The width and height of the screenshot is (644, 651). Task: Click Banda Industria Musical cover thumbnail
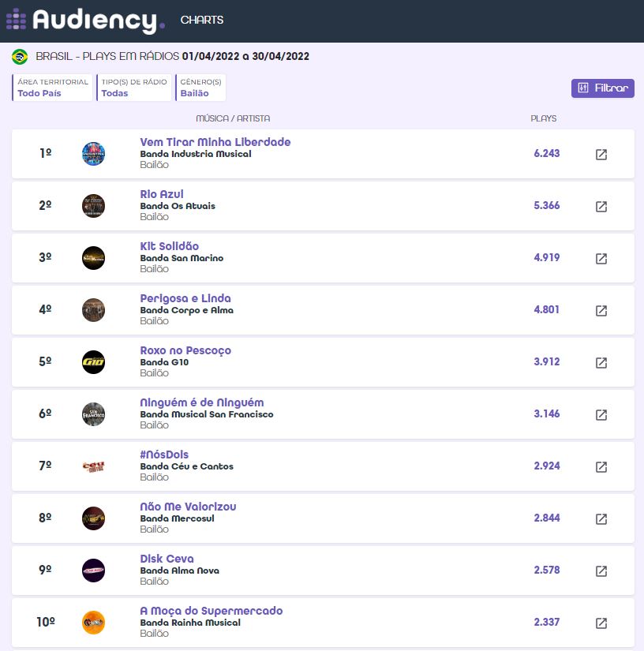coord(93,154)
